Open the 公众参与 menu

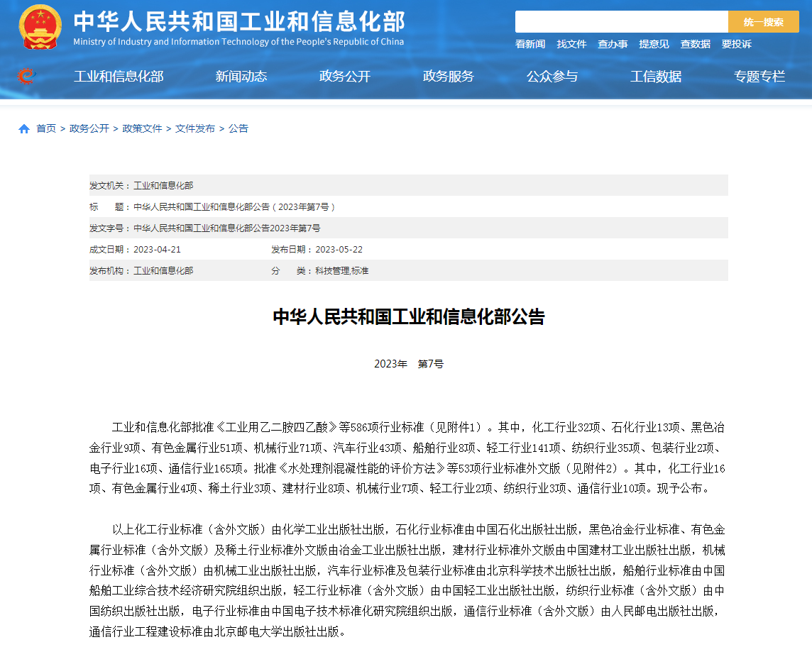pyautogui.click(x=552, y=77)
